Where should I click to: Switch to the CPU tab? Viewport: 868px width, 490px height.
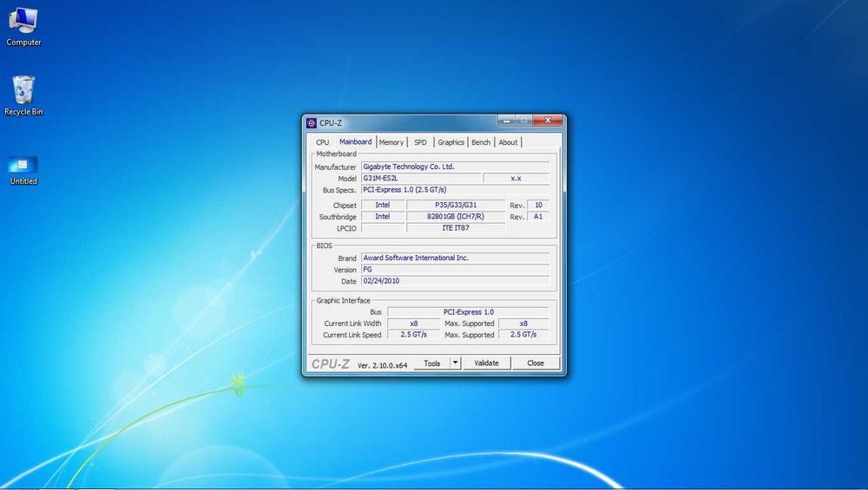(x=322, y=142)
